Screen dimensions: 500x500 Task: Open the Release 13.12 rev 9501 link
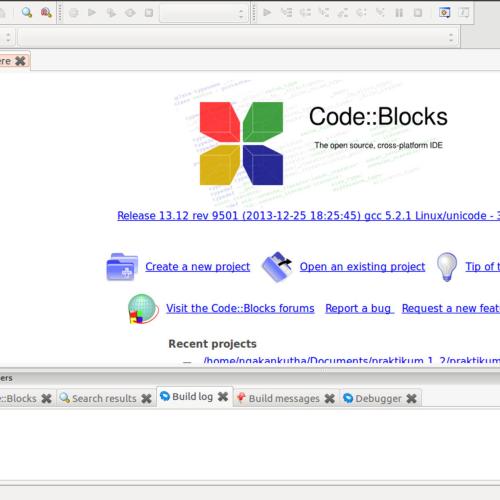(308, 216)
